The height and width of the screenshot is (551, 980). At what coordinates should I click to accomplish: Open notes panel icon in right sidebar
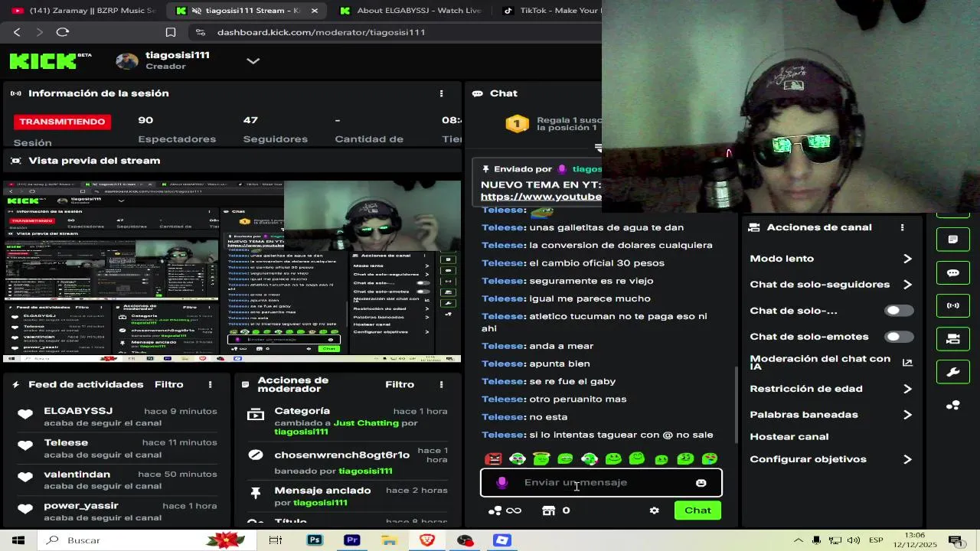tap(953, 240)
